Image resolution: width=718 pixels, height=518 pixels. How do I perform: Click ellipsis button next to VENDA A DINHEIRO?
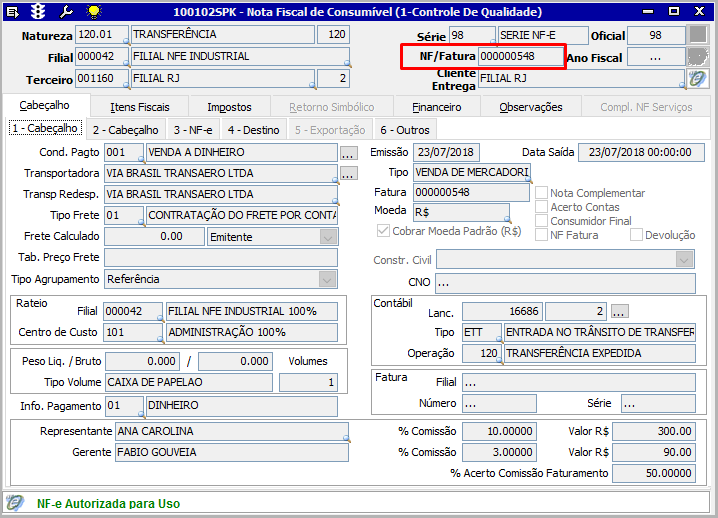(x=348, y=153)
